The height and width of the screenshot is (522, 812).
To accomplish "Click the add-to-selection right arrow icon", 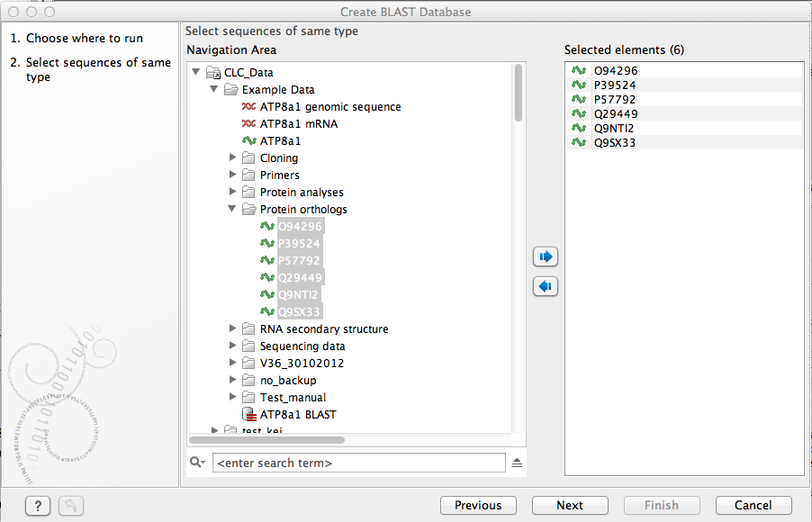I will 545,257.
